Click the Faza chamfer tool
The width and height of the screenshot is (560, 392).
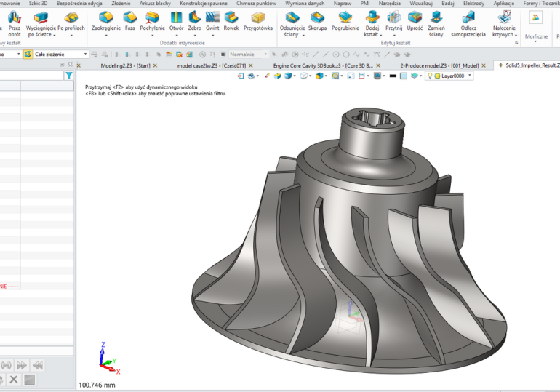click(x=129, y=20)
